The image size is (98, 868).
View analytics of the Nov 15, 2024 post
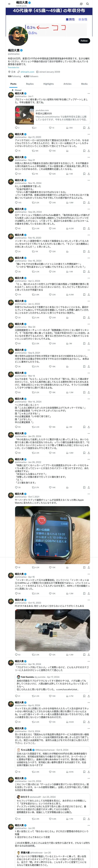[x=67, y=203]
